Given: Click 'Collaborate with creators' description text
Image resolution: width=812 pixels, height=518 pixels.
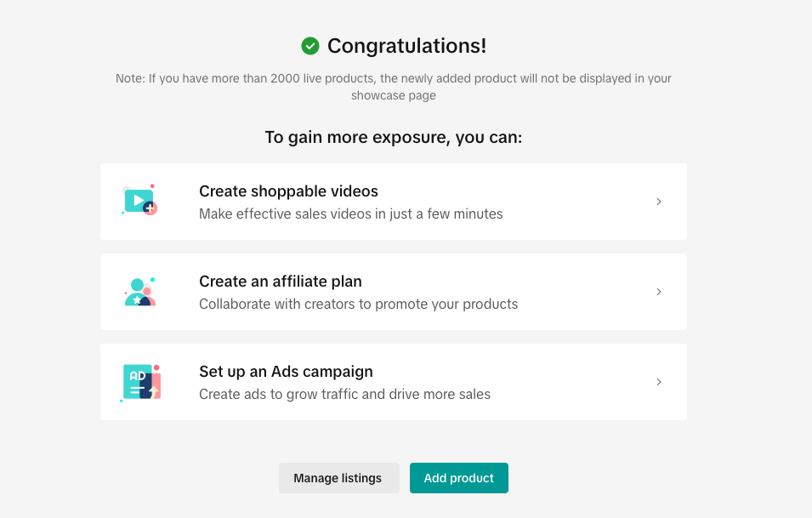Looking at the screenshot, I should click(x=358, y=305).
